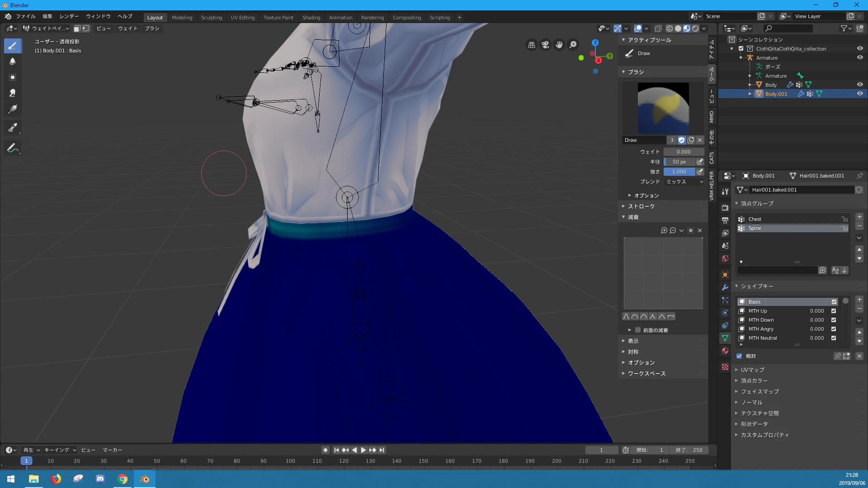Expand the ストローク panel
The image size is (868, 488).
click(x=641, y=206)
